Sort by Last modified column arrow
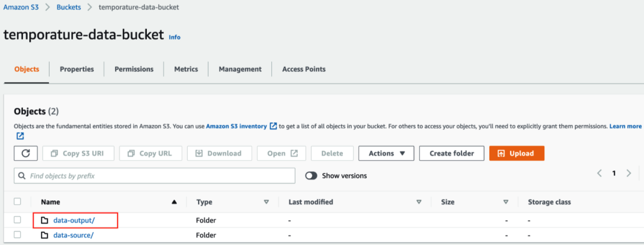 click(x=419, y=202)
